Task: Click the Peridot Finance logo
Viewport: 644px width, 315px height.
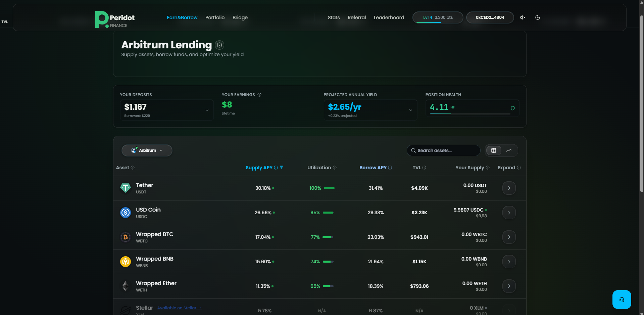Action: [x=114, y=19]
